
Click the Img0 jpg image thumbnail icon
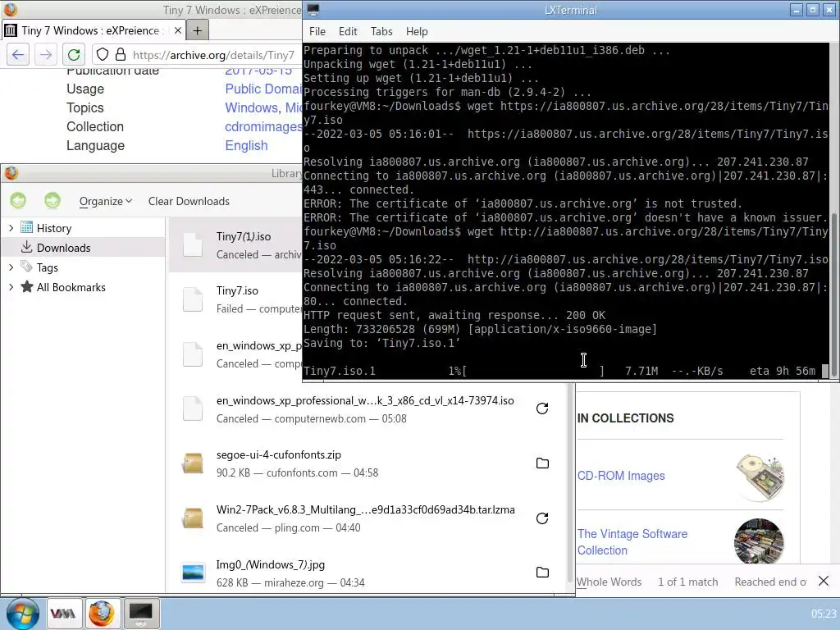[193, 573]
